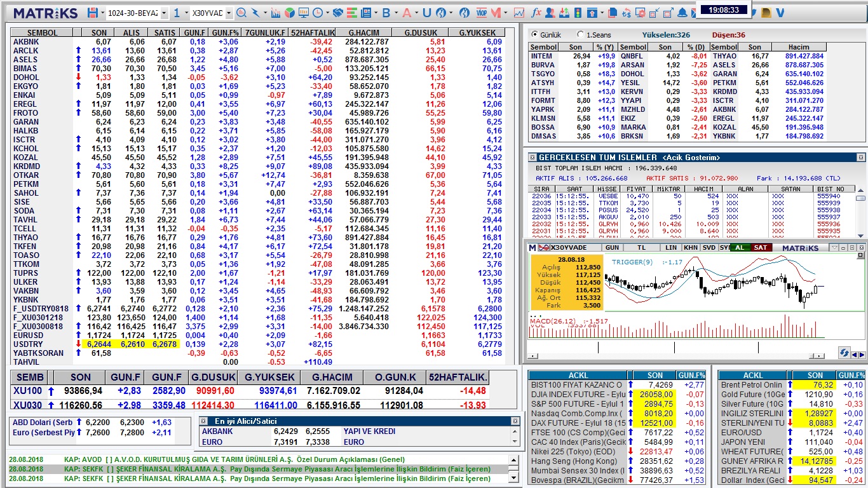Select the TL tab in chart window
Viewport: 868px width, 488px height.
641,248
